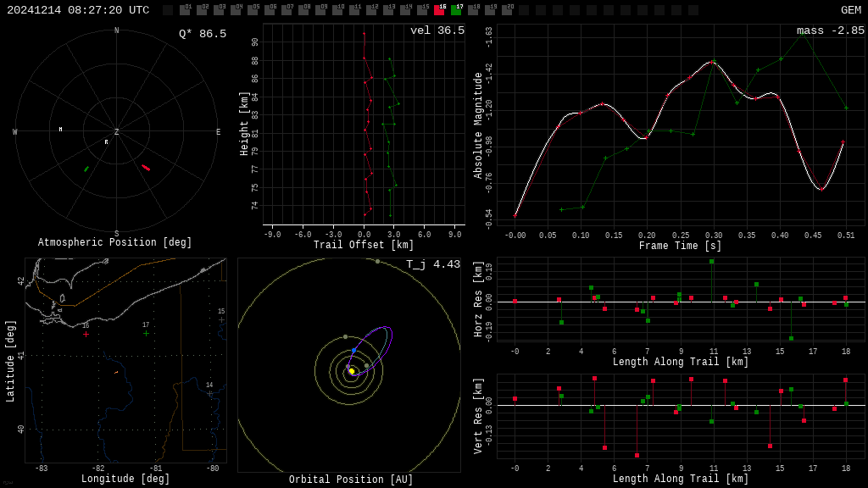868x488 pixels.
Task: Click the T_j 4.43 orbital label
Action: coord(432,264)
